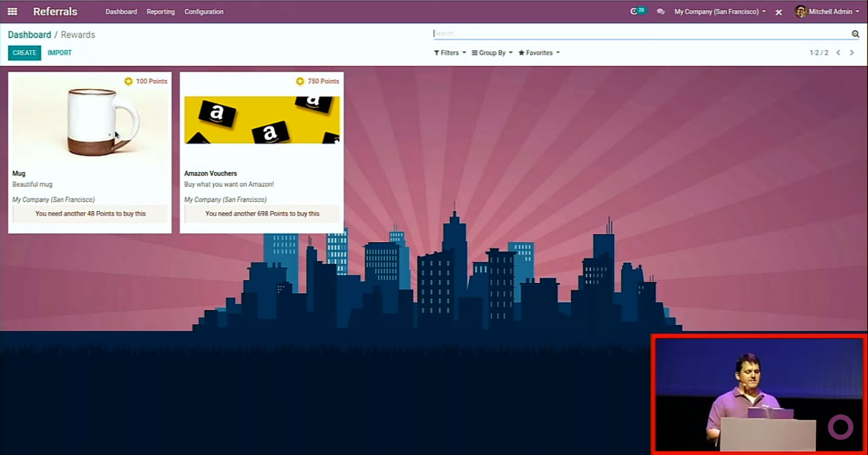Navigate to Dashboard breadcrumb link
Viewport: 868px width, 455px height.
pos(29,34)
